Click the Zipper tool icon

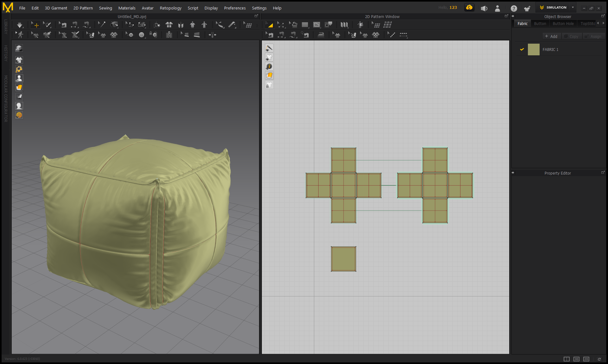click(x=169, y=35)
